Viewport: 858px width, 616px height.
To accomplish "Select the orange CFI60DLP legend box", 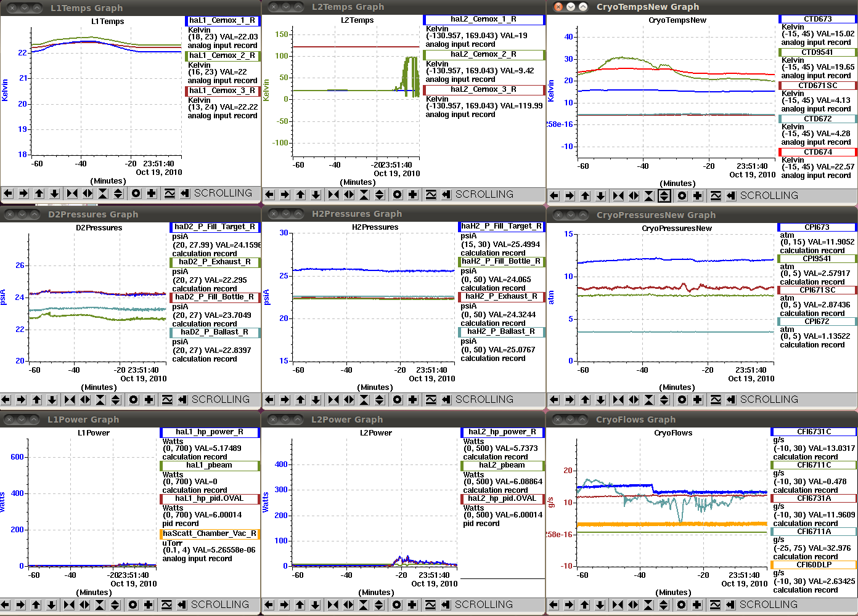I will click(814, 565).
